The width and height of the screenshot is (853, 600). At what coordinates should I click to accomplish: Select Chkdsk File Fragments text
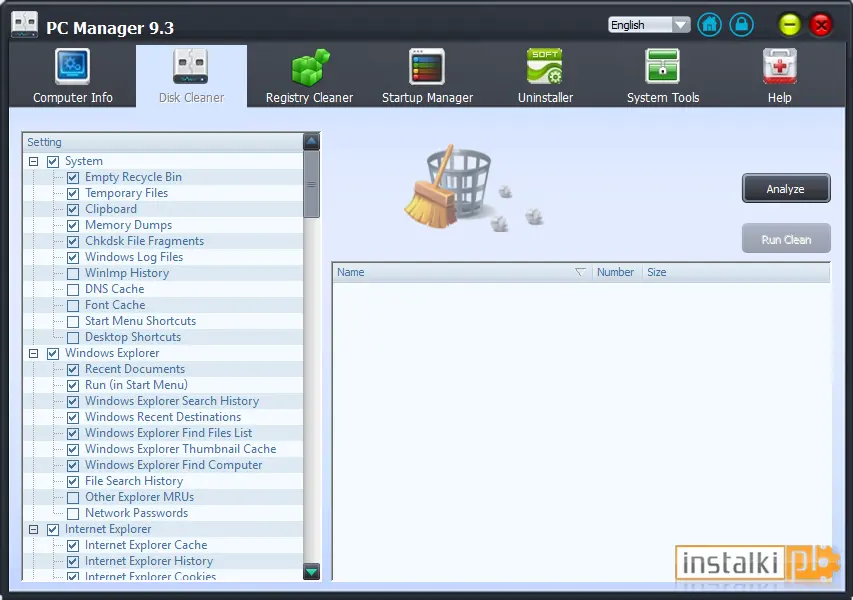coord(144,241)
